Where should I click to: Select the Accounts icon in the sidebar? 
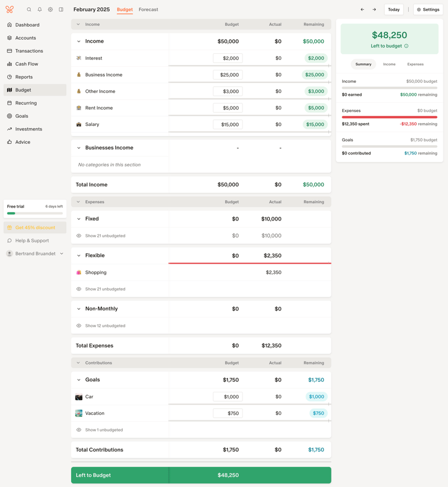pos(8,38)
